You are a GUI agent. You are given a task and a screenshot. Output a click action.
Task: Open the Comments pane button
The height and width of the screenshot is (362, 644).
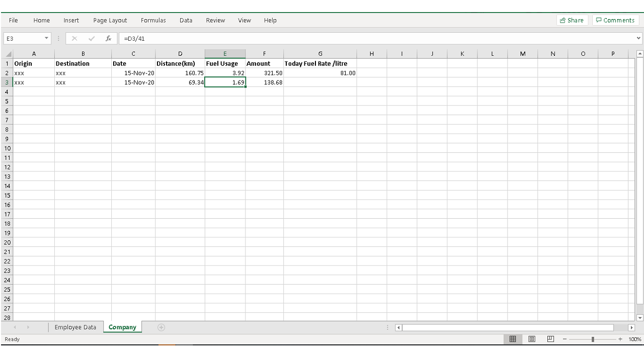click(x=615, y=20)
